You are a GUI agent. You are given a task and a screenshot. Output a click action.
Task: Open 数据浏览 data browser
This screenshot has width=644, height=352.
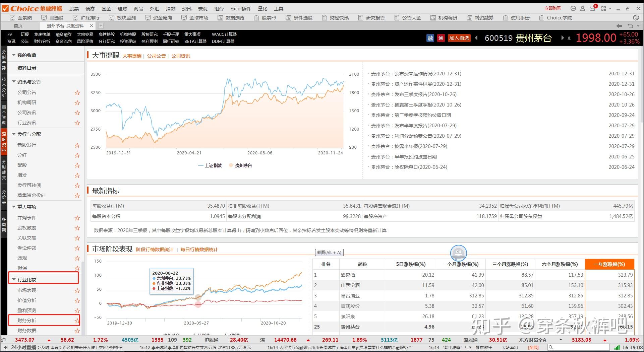[x=231, y=18]
